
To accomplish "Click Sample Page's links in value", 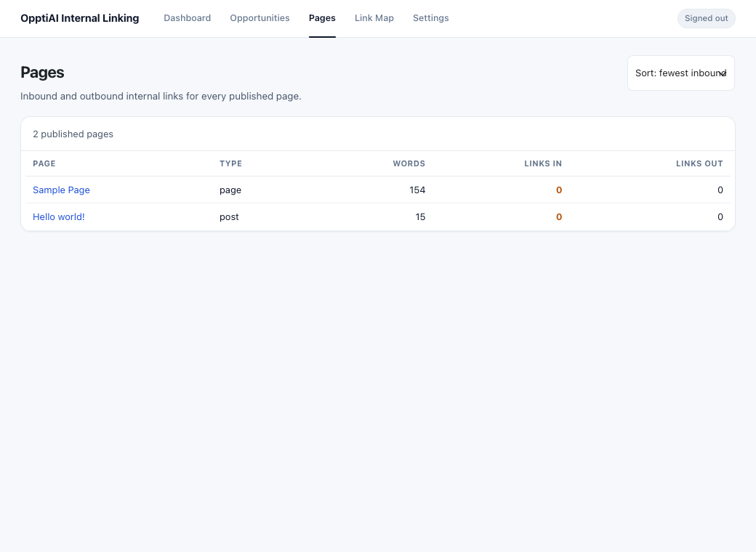I will coord(559,190).
